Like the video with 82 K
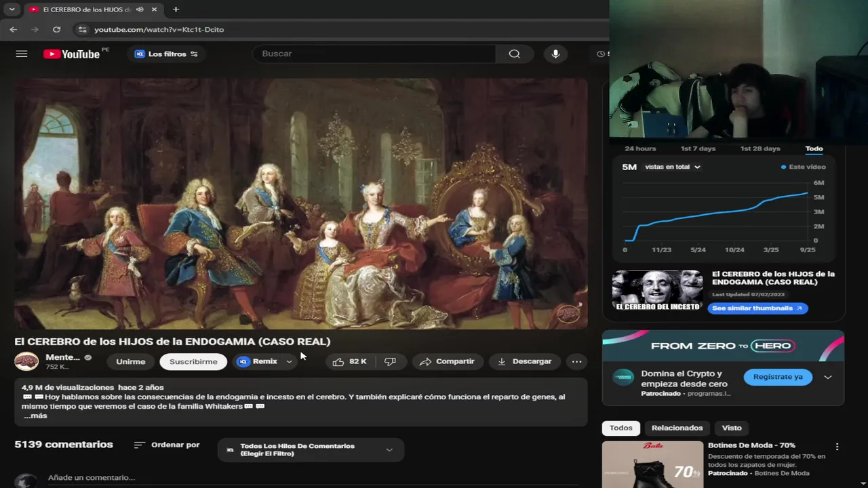 [x=350, y=361]
